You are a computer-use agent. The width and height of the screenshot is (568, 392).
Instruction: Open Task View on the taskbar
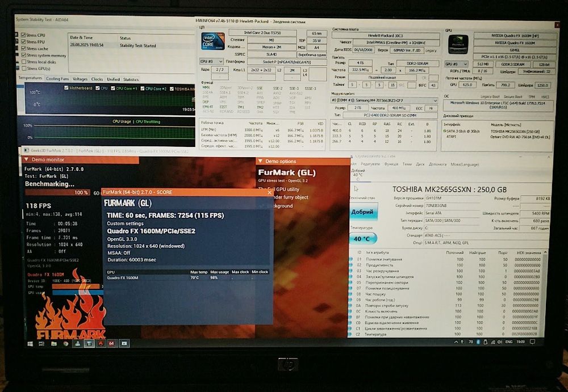click(41, 344)
